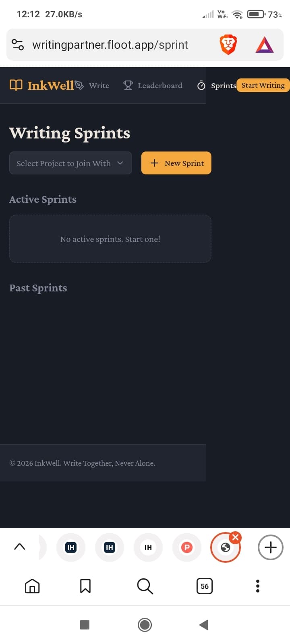Switch to the Write tab

pyautogui.click(x=99, y=85)
